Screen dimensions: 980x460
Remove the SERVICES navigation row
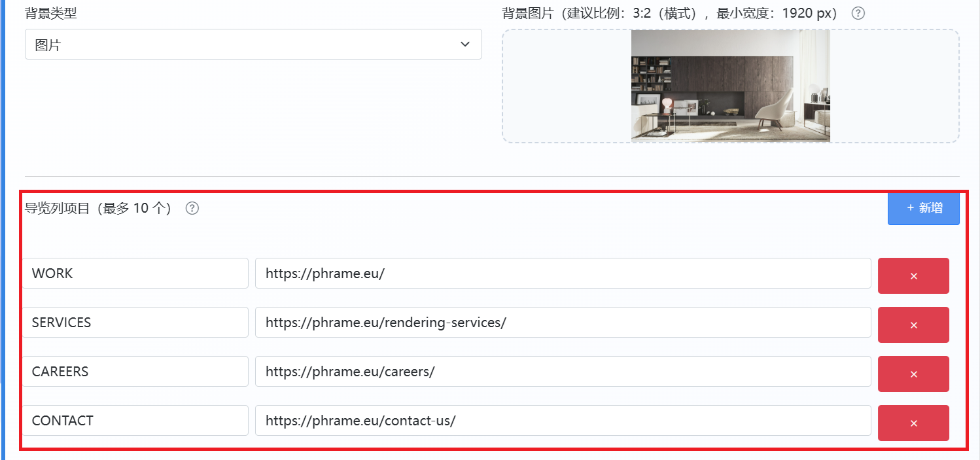point(913,325)
